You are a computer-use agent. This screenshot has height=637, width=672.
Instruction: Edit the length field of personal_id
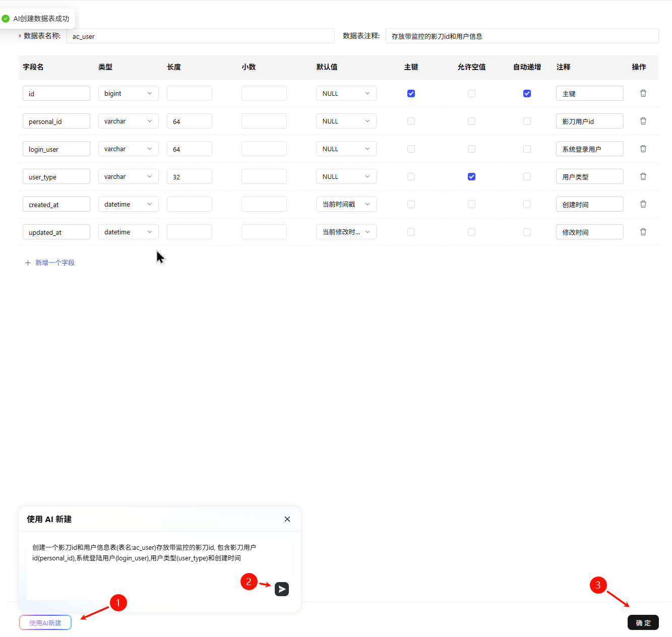pyautogui.click(x=190, y=121)
